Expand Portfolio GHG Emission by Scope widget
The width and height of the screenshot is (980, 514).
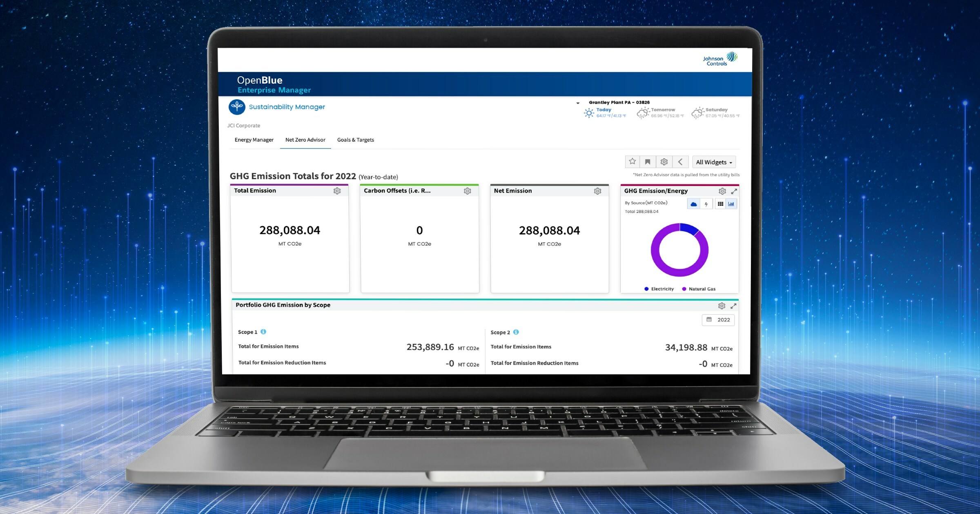click(733, 306)
